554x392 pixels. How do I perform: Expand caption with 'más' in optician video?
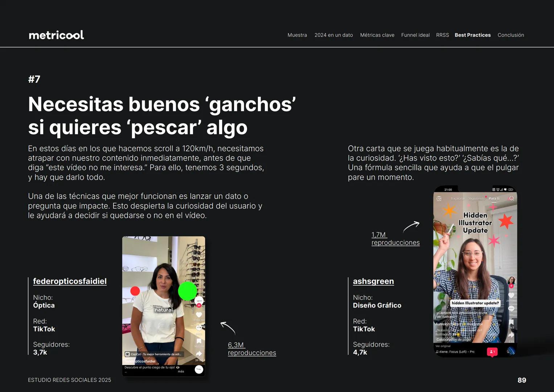pos(181,371)
